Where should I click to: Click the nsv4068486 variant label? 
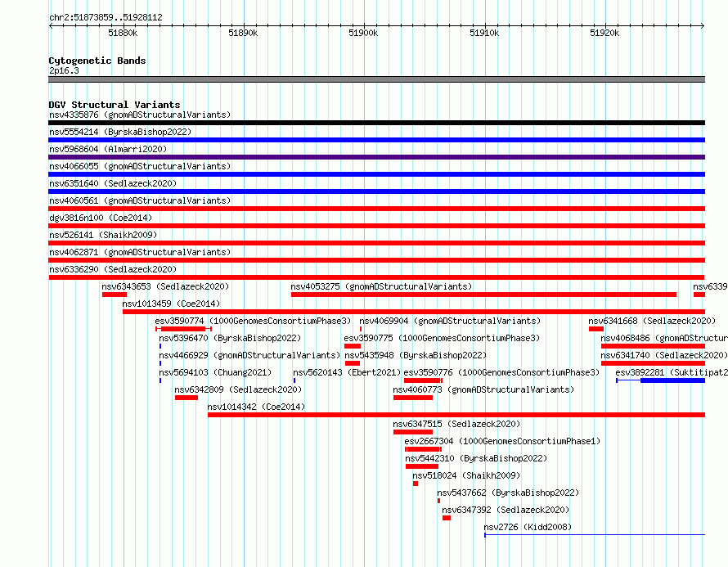click(x=664, y=338)
